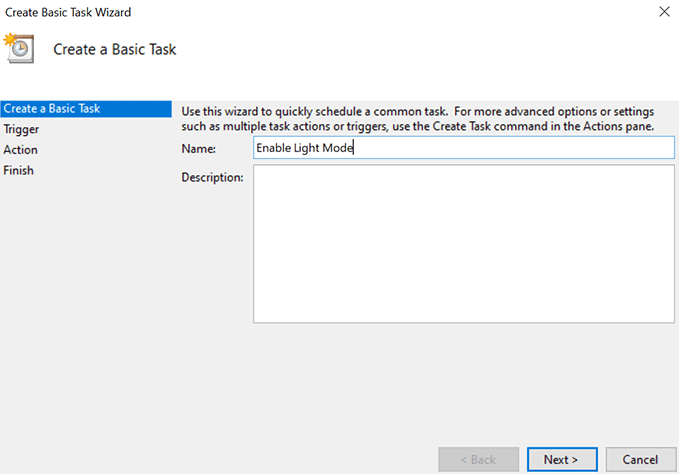This screenshot has height=475, width=680.
Task: Click the word 'Light' in the Name field
Action: 307,148
